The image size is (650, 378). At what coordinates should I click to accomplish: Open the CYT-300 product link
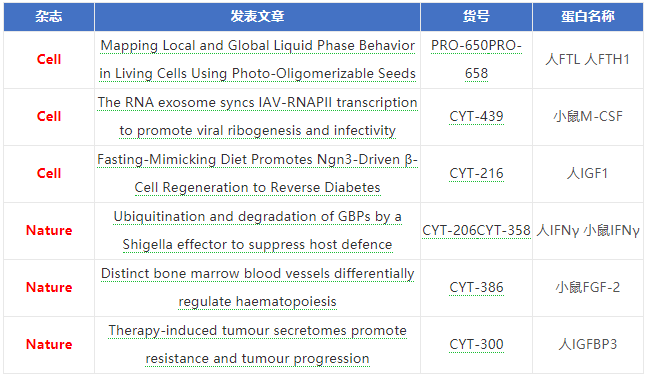click(x=476, y=344)
